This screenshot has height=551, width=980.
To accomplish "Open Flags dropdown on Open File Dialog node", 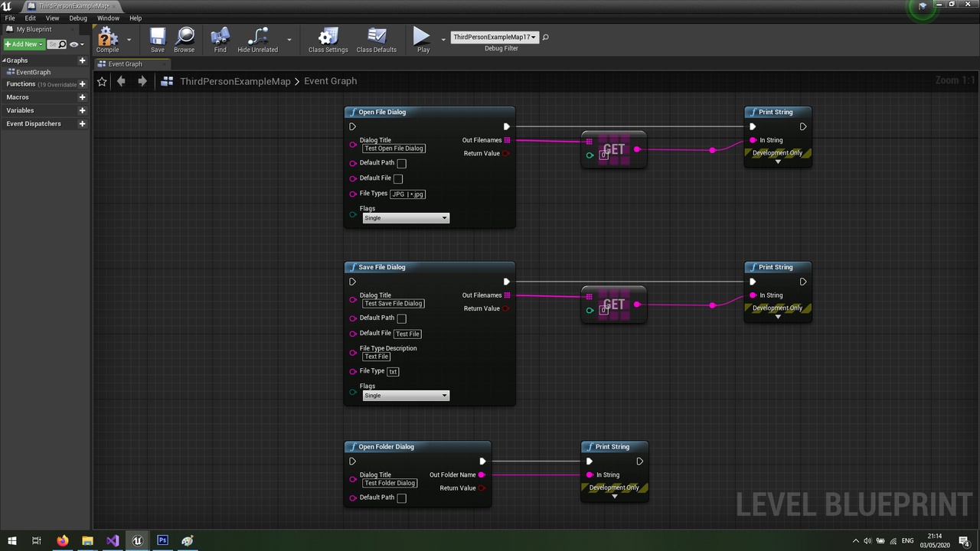I will [x=406, y=218].
